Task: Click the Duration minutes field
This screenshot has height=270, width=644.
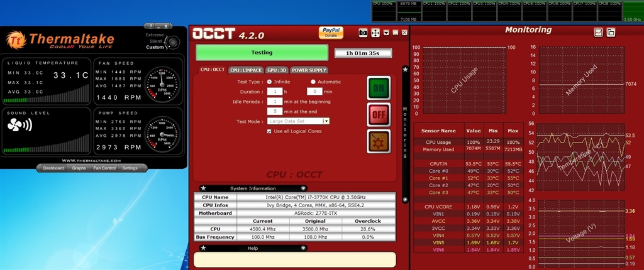Action: (x=314, y=92)
